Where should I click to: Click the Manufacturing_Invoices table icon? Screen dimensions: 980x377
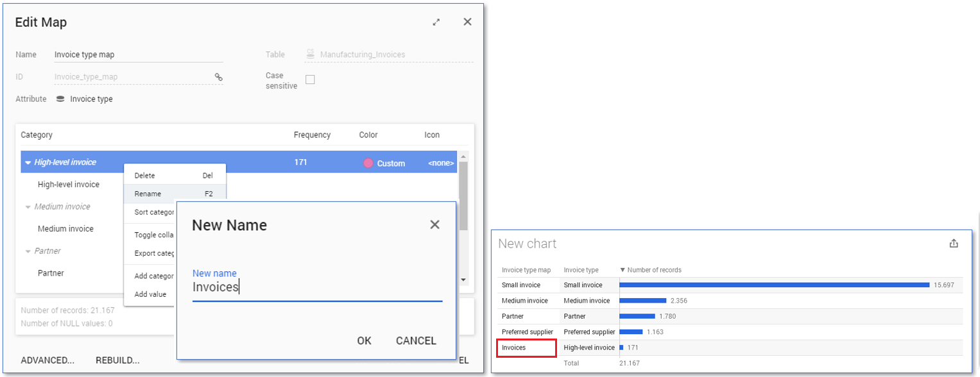[x=311, y=54]
